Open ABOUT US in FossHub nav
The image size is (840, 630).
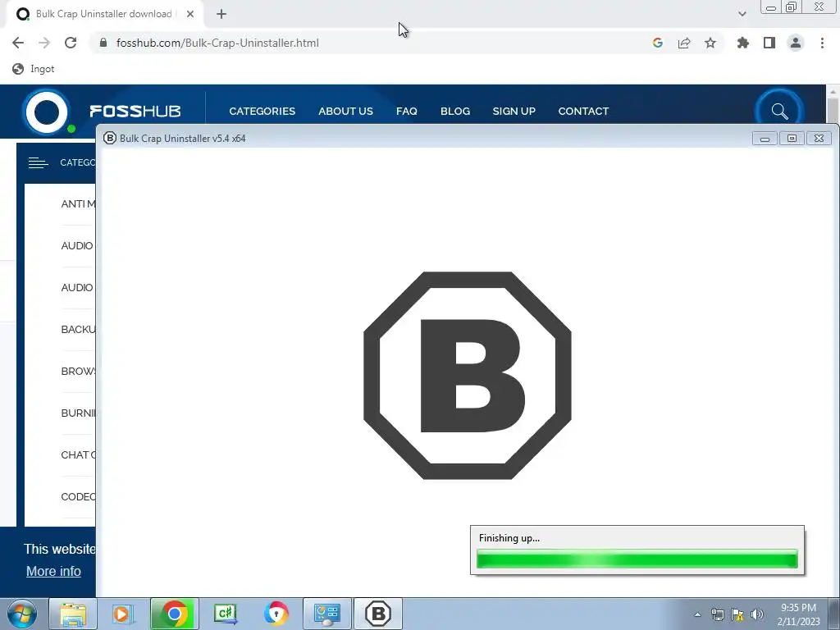tap(345, 111)
